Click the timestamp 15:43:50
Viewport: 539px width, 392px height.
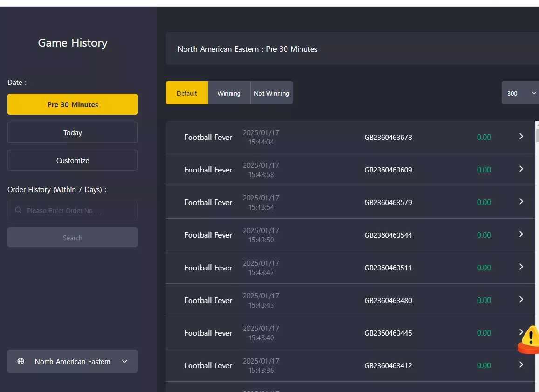[261, 240]
